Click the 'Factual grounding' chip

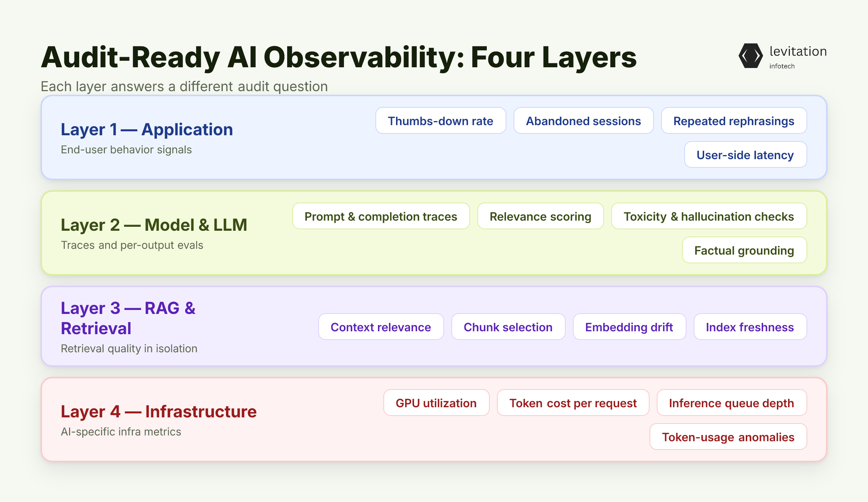coord(744,250)
